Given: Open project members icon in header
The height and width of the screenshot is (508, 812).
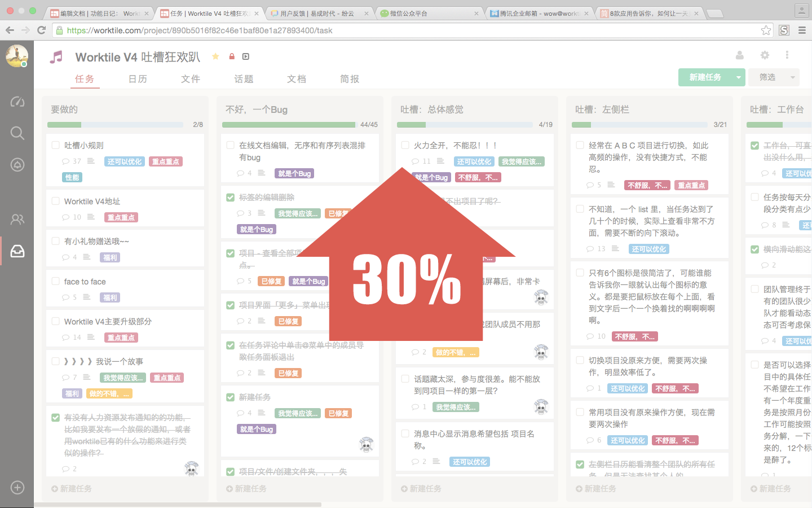Looking at the screenshot, I should (x=740, y=55).
